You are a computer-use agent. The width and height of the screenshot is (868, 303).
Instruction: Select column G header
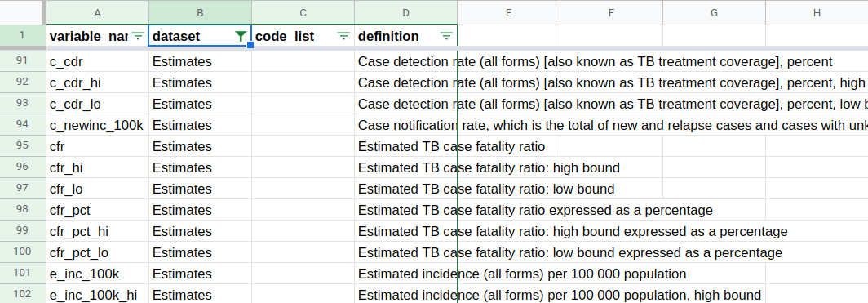(x=714, y=12)
